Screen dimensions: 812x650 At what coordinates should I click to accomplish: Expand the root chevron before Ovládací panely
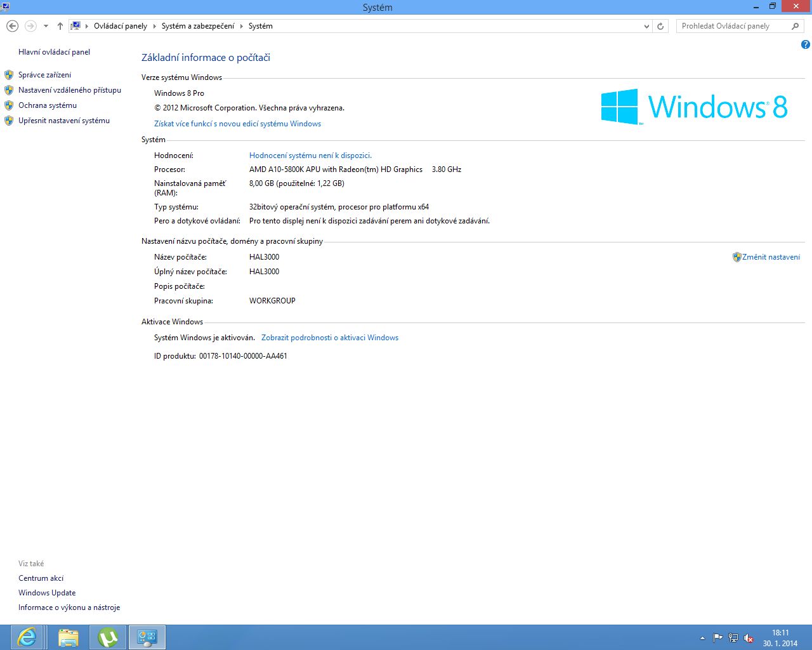87,26
